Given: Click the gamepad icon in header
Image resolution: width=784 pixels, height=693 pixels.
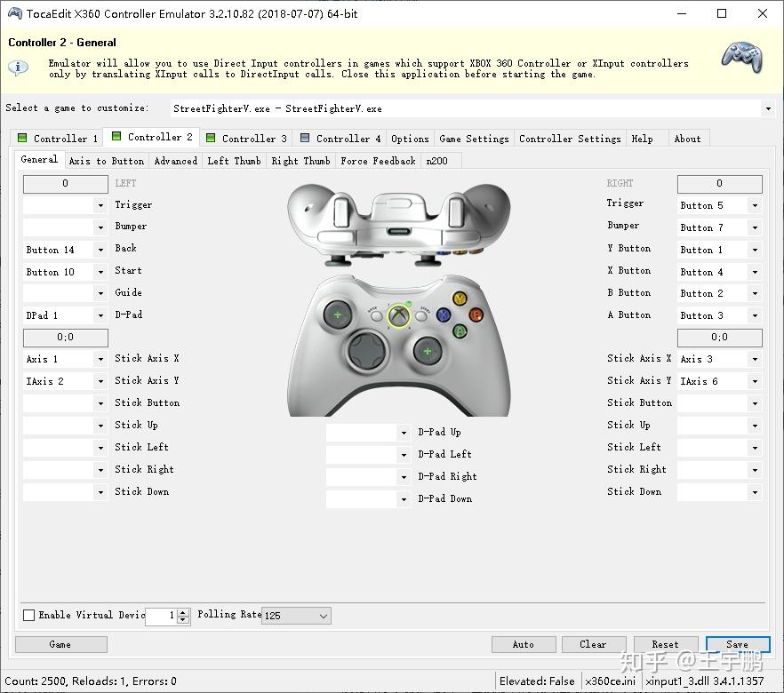Looking at the screenshot, I should point(742,57).
